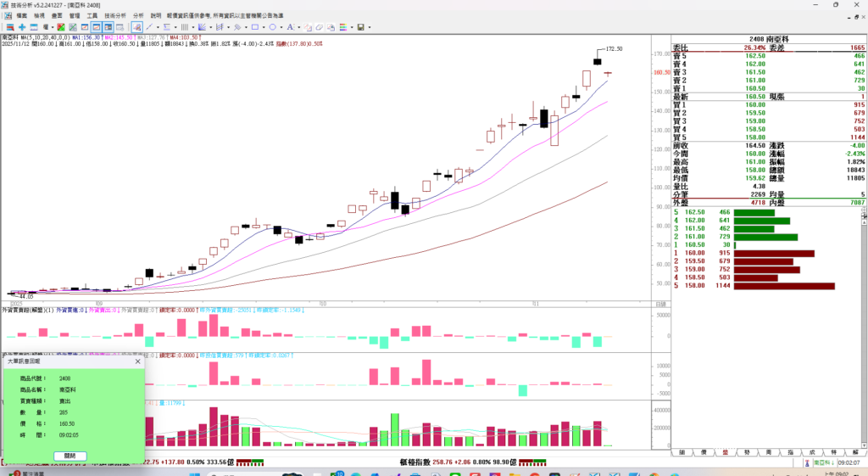Click the 關閉 button in popup
The height and width of the screenshot is (476, 868).
pyautogui.click(x=70, y=456)
